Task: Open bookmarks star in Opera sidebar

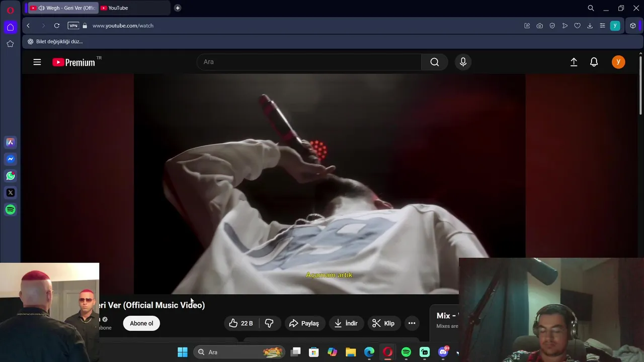Action: point(10,44)
